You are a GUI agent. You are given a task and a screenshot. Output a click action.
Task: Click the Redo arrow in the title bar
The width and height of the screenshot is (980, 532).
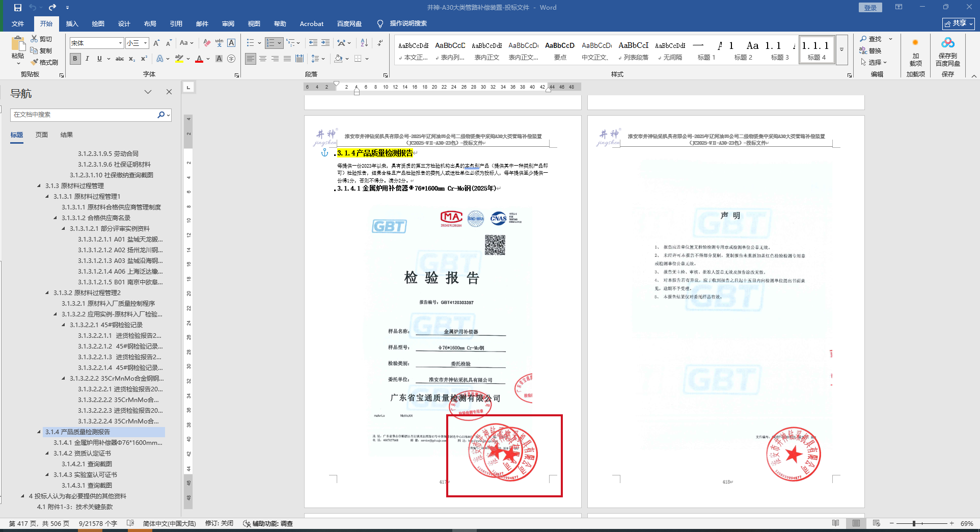click(52, 8)
